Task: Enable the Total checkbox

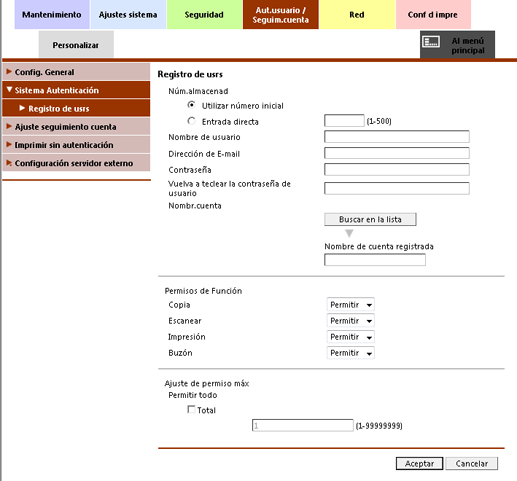Action: tap(191, 409)
